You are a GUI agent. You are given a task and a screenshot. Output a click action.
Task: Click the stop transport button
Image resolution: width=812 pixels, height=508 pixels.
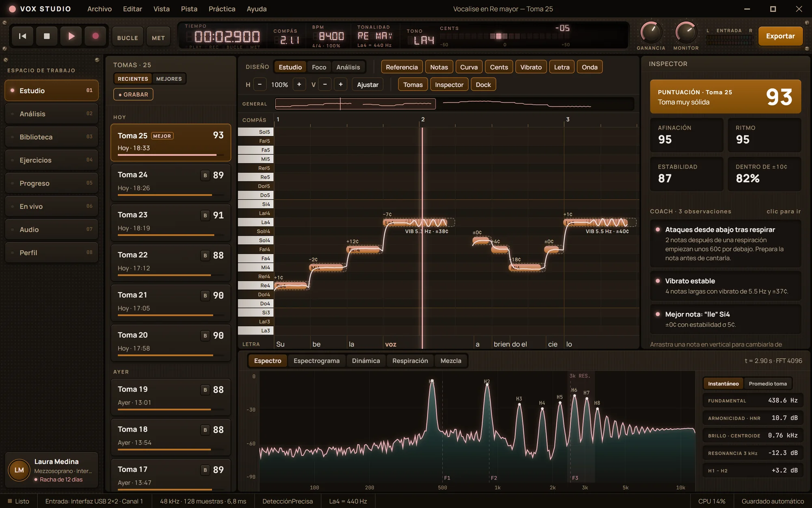pyautogui.click(x=47, y=36)
